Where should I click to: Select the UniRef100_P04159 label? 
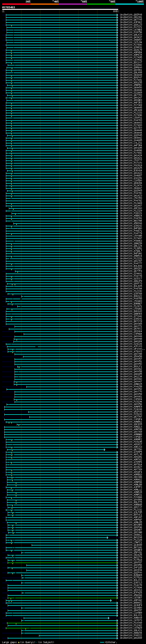pyautogui.click(x=131, y=387)
